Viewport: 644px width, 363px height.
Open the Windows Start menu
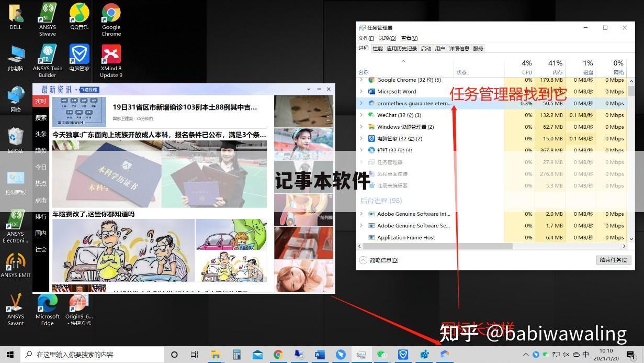(10, 355)
